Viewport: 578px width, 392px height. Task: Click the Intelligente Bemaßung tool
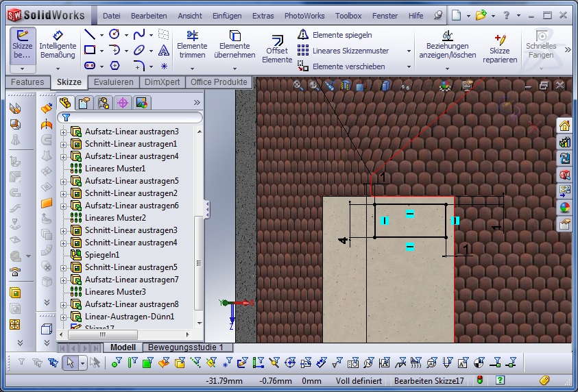[58, 44]
